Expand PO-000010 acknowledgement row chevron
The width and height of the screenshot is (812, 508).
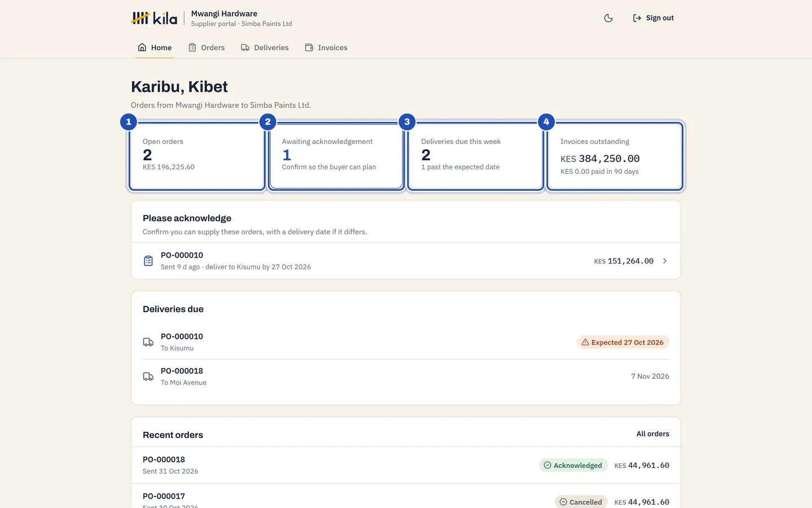point(665,261)
